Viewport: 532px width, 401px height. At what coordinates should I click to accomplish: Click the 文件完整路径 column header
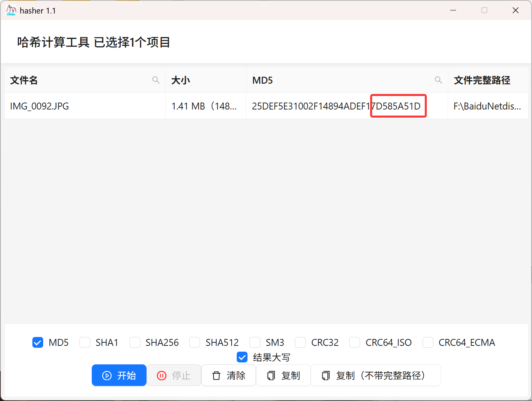click(x=488, y=80)
